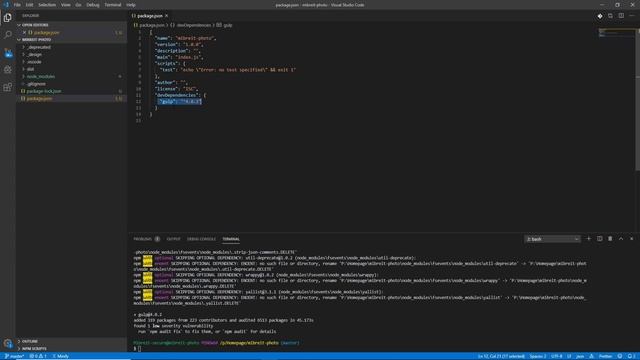Maximize the terminal panel with the up chevron

click(621, 239)
